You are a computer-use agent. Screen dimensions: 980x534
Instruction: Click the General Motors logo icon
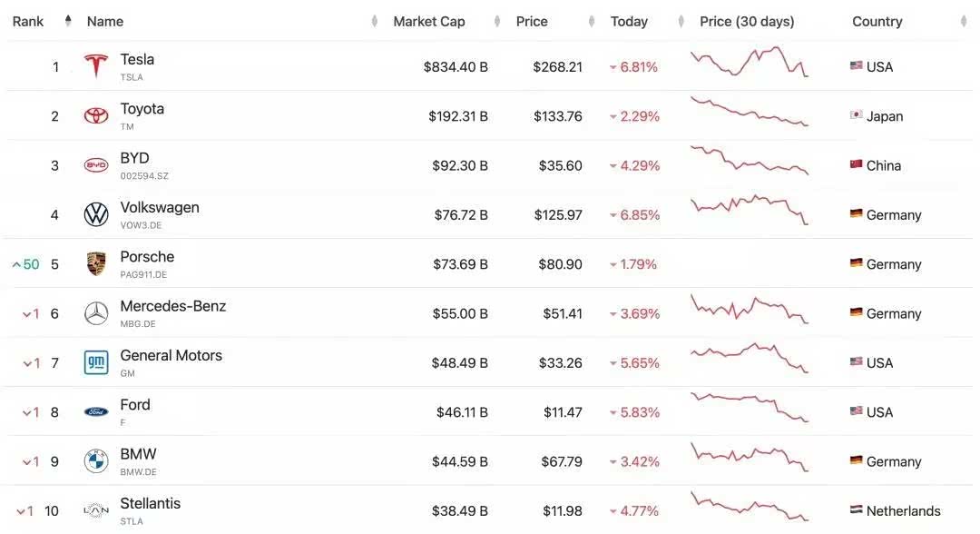pos(96,362)
